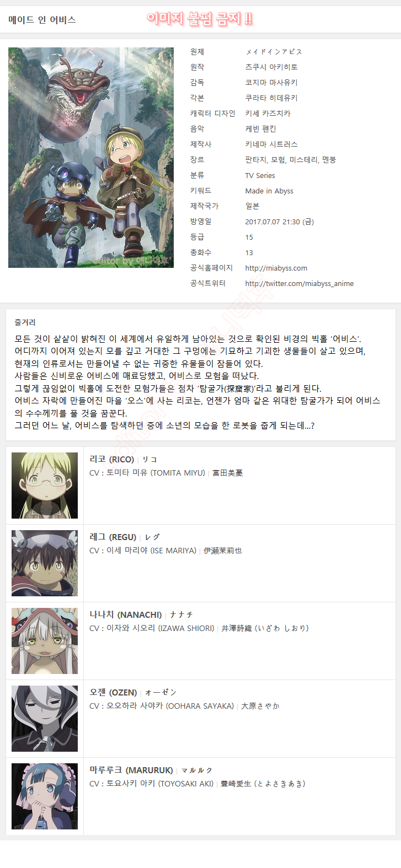Click Nanachi's character portrait thumbnail
The height and width of the screenshot is (868, 401).
click(45, 641)
